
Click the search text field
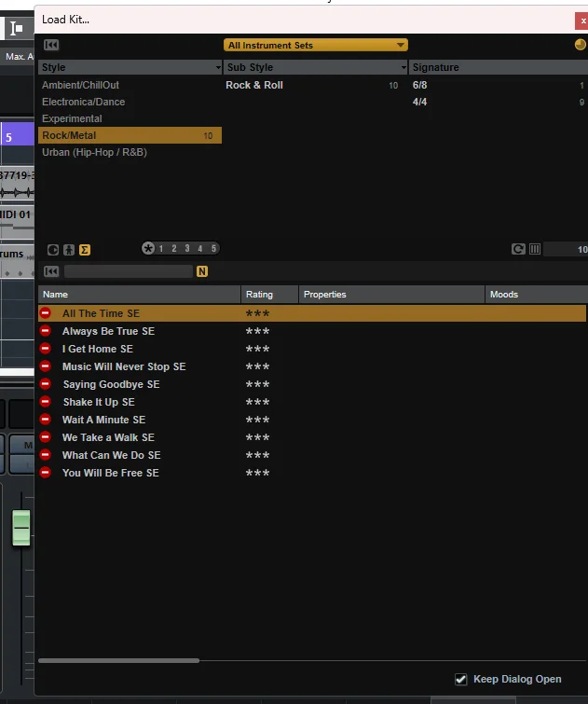[129, 271]
